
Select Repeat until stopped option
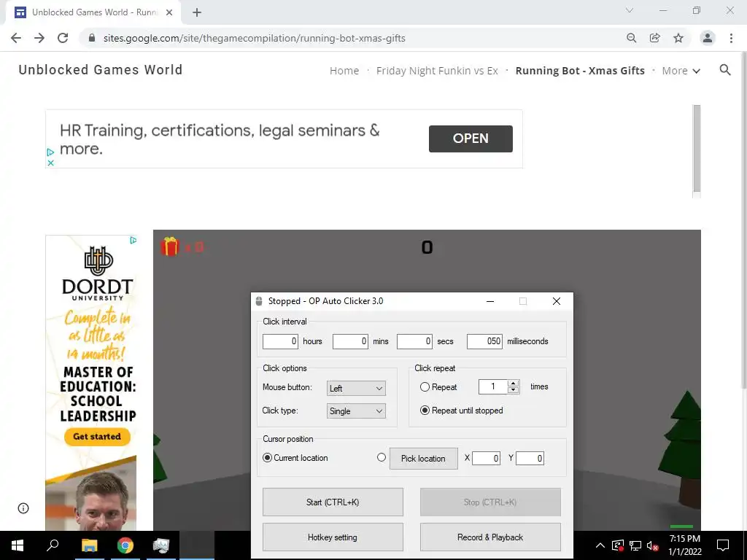[x=425, y=411]
